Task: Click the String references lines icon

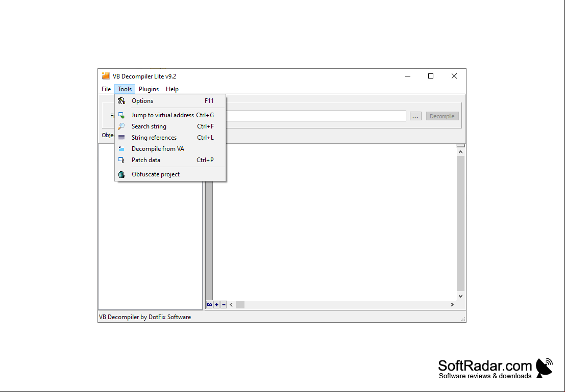Action: coord(121,138)
